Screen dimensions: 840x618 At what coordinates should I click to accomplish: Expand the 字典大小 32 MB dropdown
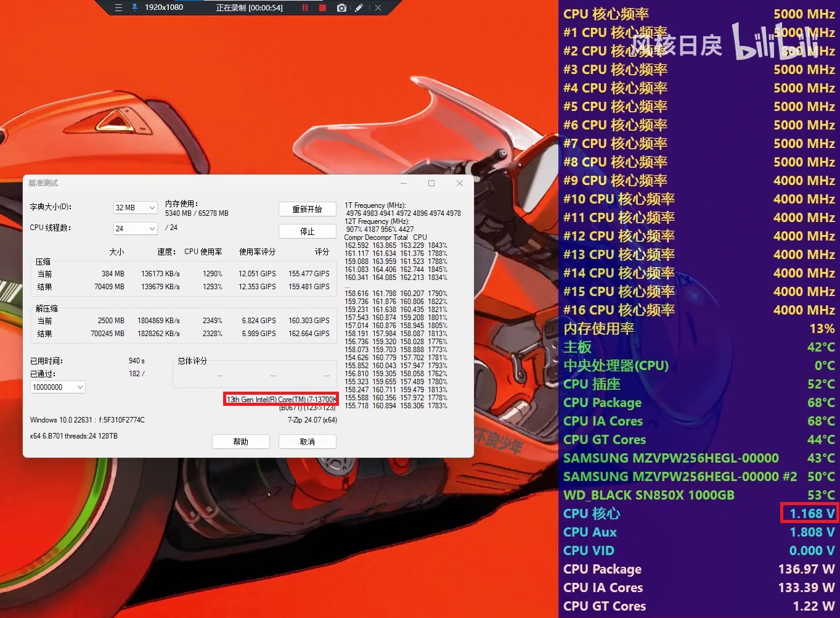[x=135, y=208]
